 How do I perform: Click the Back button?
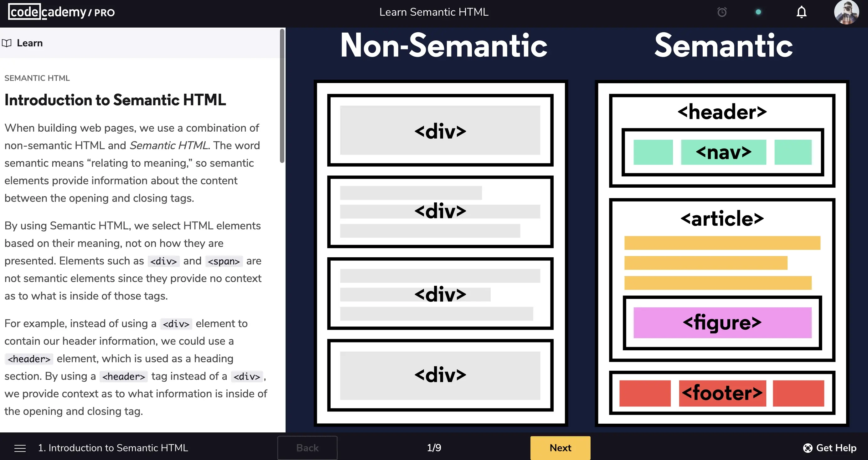pos(307,448)
